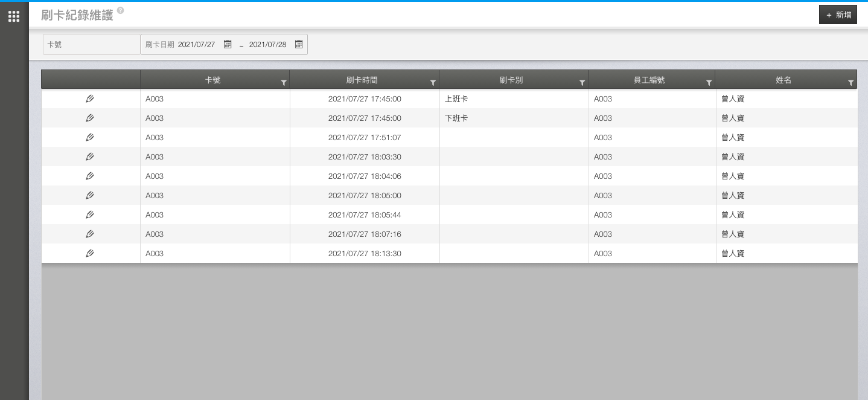This screenshot has width=868, height=400.
Task: Open filter for 卡號 column
Action: [x=284, y=83]
